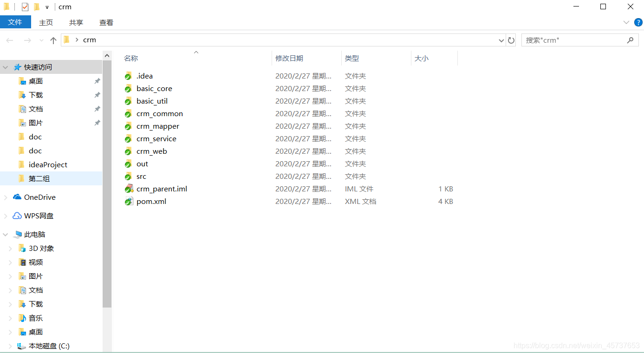Screen dimensions: 644x354
Task: Open the 文件 menu
Action: coord(15,22)
